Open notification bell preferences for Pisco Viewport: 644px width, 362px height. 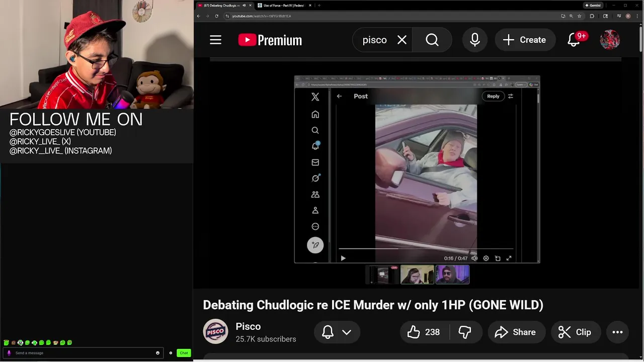point(337,332)
